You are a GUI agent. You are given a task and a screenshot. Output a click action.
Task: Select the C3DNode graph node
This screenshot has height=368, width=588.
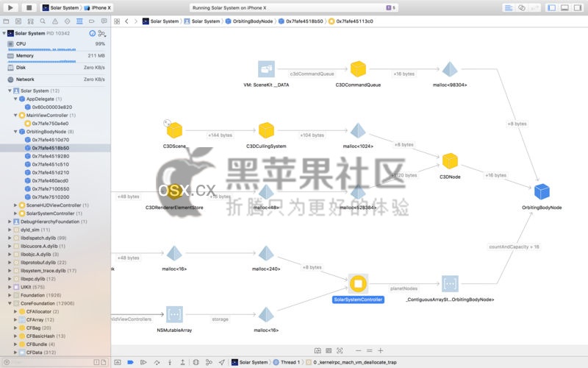point(450,161)
